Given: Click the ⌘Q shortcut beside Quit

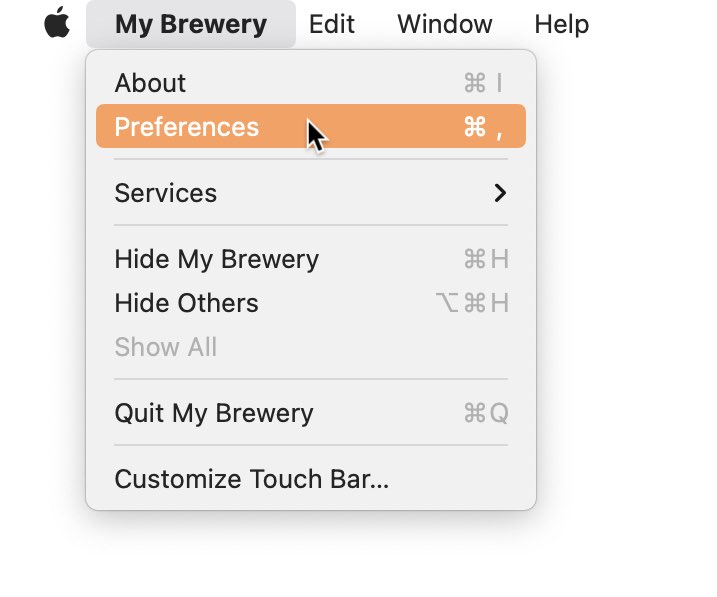Looking at the screenshot, I should tap(486, 413).
